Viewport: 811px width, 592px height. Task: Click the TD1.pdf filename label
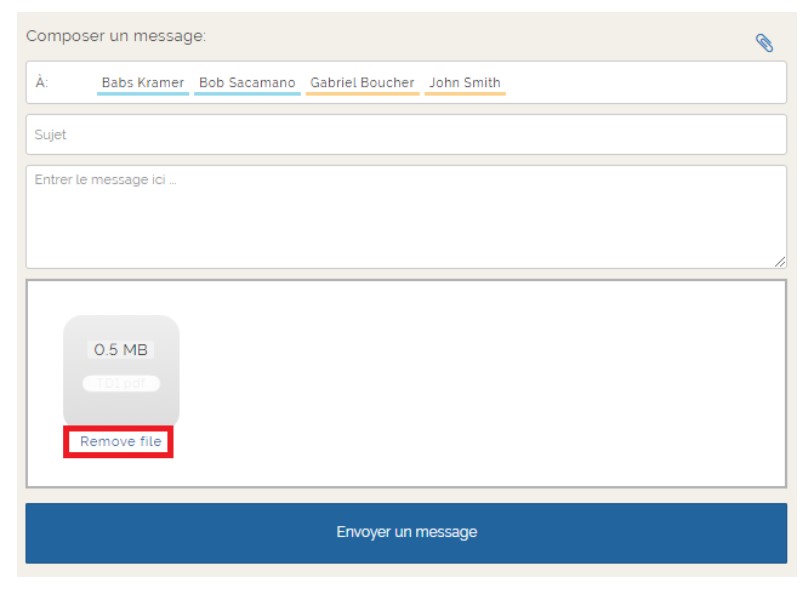tap(121, 383)
